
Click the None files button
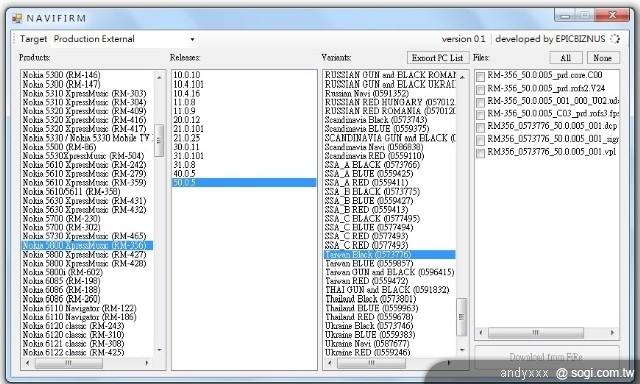click(603, 58)
